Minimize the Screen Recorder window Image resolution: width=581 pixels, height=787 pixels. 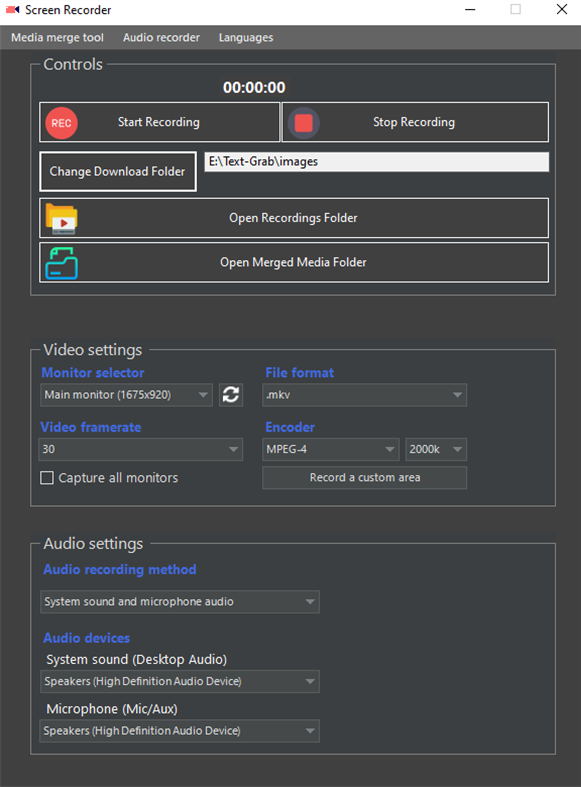tap(470, 10)
